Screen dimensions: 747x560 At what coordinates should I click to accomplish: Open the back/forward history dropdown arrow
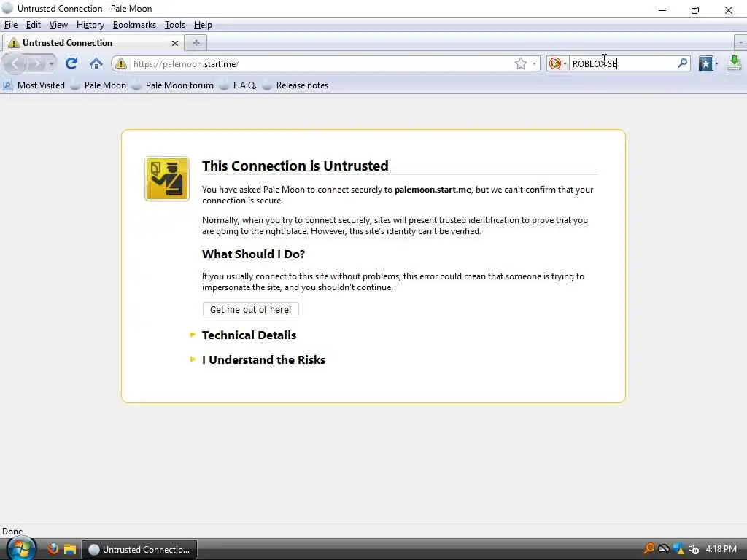51,64
